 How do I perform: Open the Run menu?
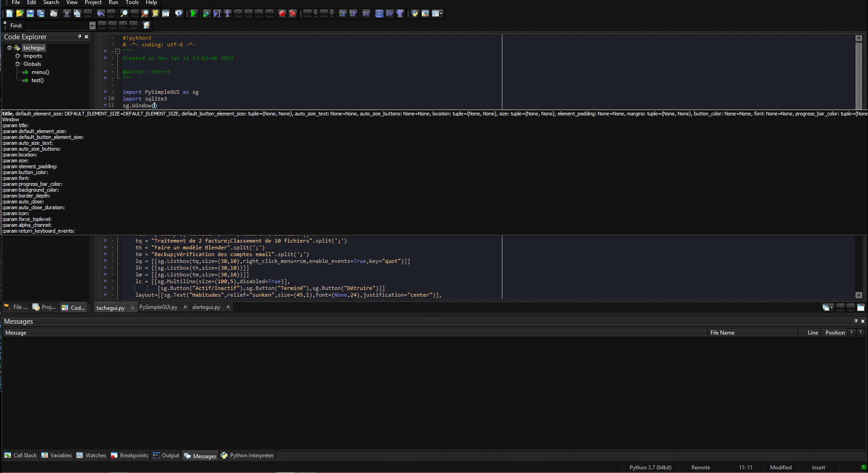coord(113,3)
